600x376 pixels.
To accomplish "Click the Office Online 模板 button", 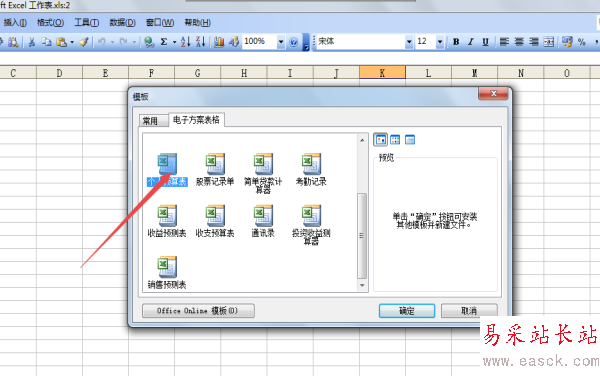I will 198,311.
